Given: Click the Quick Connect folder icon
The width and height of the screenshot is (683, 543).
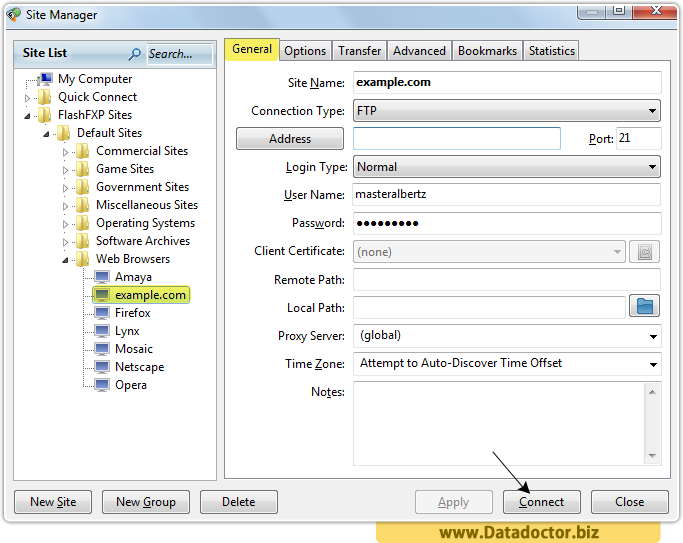Looking at the screenshot, I should pyautogui.click(x=44, y=97).
